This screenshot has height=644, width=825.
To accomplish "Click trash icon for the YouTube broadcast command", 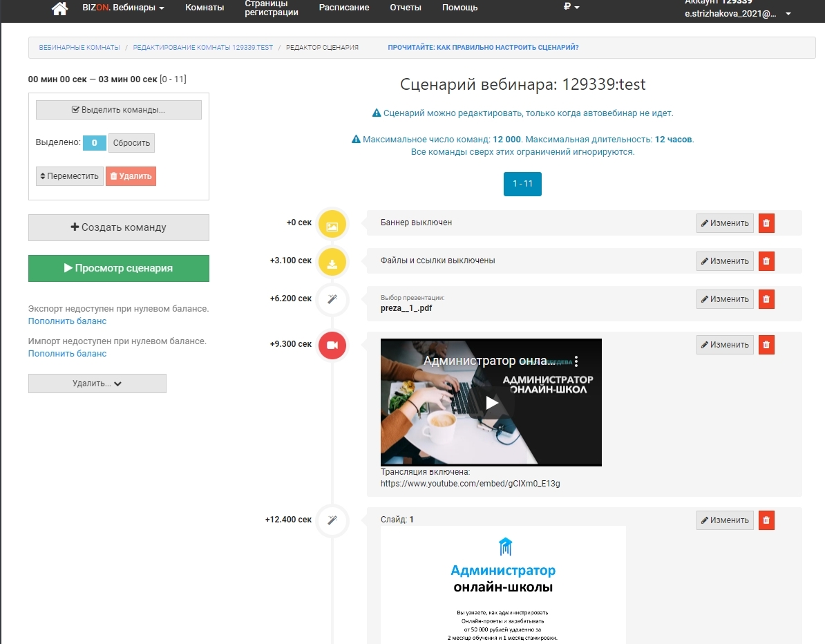I will coord(766,345).
